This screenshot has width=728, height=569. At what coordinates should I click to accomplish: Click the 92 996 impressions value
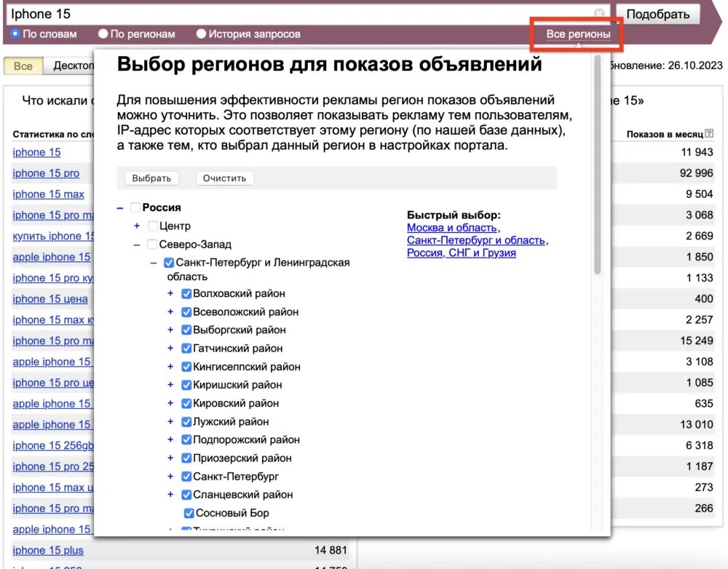[696, 173]
